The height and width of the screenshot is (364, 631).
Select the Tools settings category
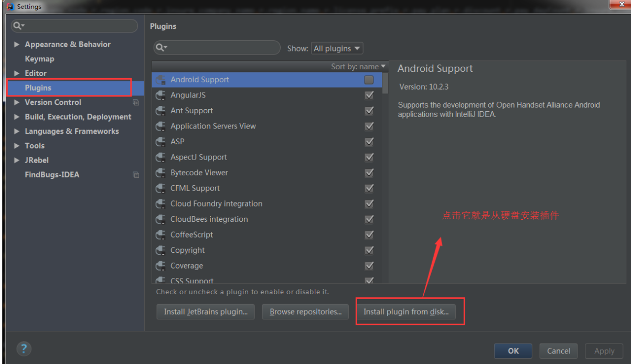pos(35,146)
